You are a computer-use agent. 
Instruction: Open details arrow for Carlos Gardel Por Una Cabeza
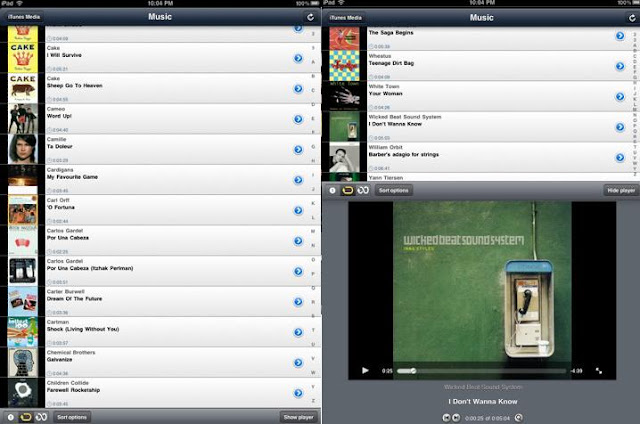point(298,241)
